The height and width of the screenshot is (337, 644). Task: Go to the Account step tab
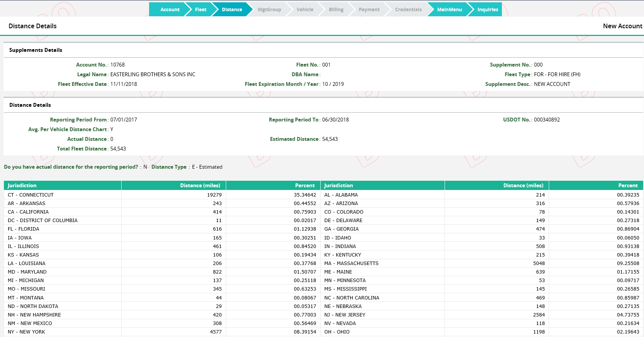click(170, 10)
